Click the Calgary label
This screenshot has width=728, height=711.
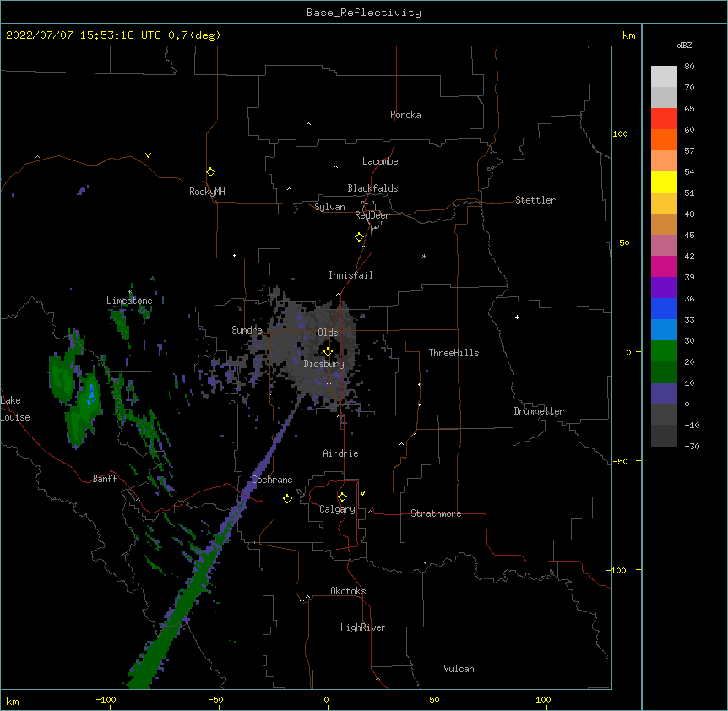(337, 509)
